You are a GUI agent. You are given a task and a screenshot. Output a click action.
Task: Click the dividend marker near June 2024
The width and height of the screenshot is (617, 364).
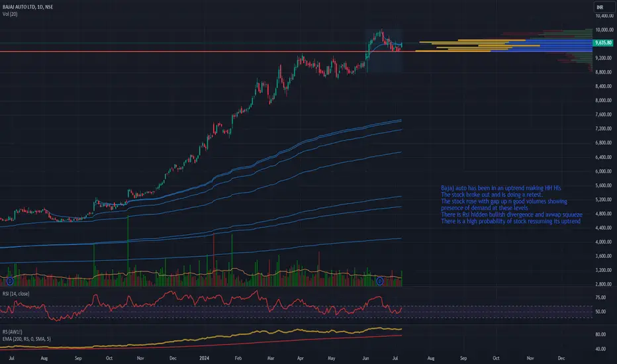tap(379, 281)
